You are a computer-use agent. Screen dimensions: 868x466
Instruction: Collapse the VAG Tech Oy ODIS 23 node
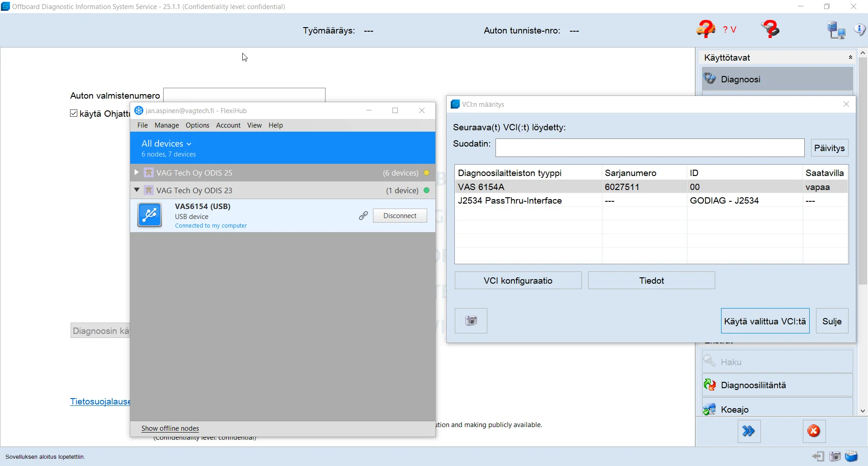coord(137,190)
